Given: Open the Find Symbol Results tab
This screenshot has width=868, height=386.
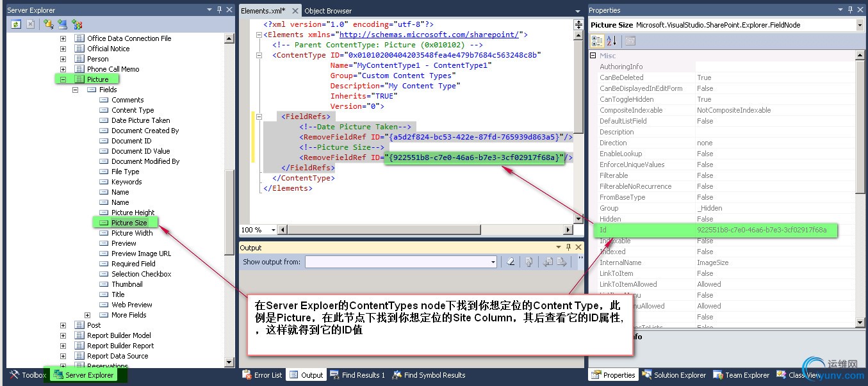Looking at the screenshot, I should 429,375.
